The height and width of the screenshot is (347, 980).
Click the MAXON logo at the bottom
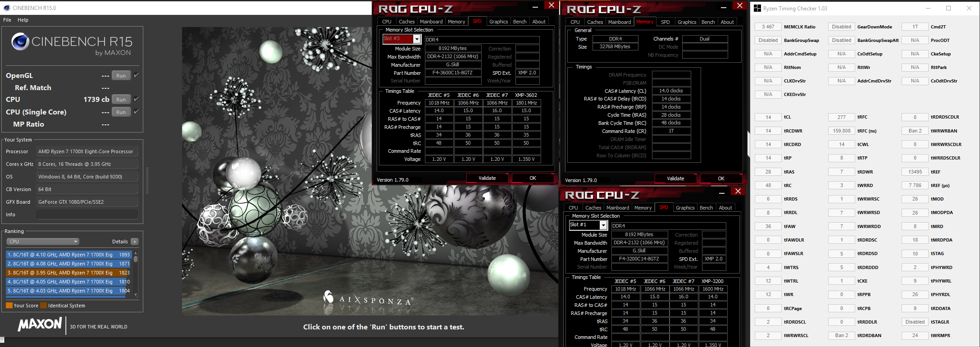point(40,324)
